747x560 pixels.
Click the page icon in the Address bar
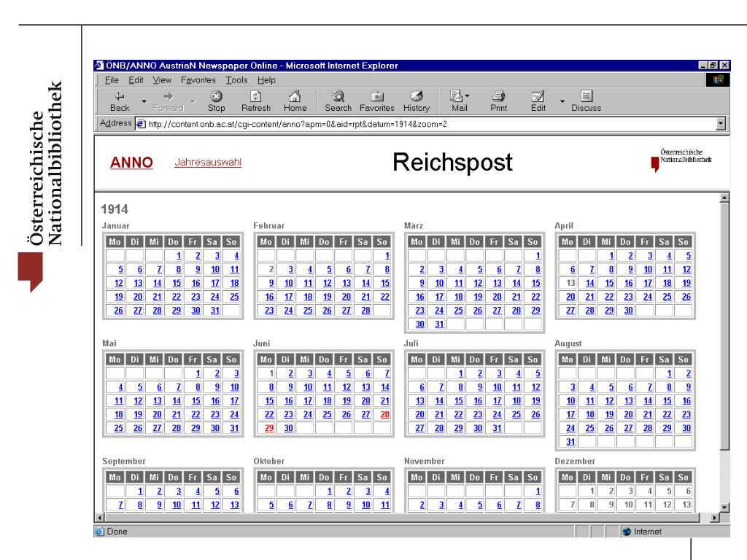141,124
